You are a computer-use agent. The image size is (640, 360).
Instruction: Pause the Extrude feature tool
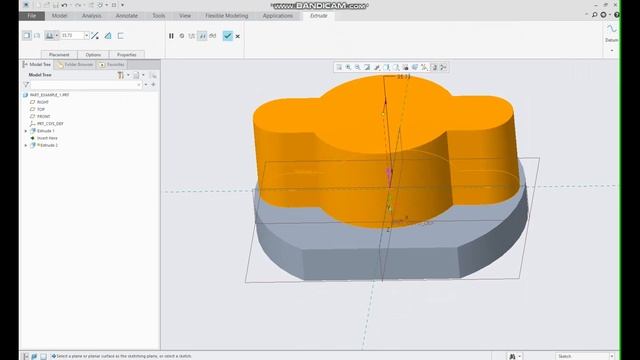point(171,36)
